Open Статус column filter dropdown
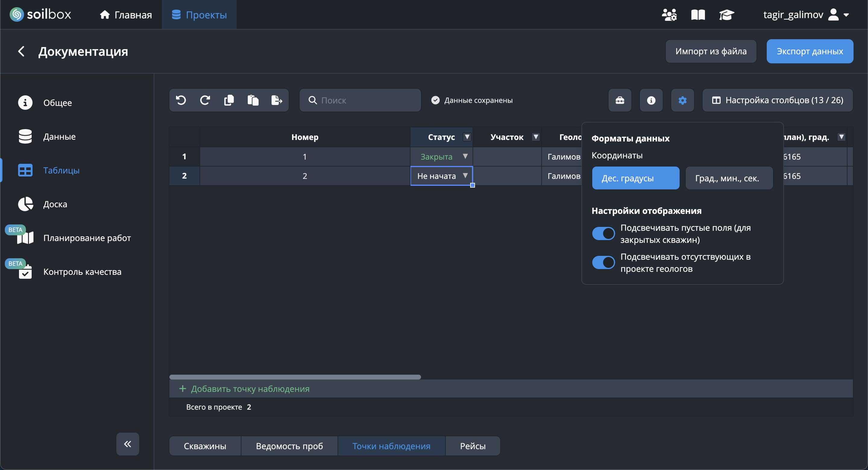 tap(467, 137)
